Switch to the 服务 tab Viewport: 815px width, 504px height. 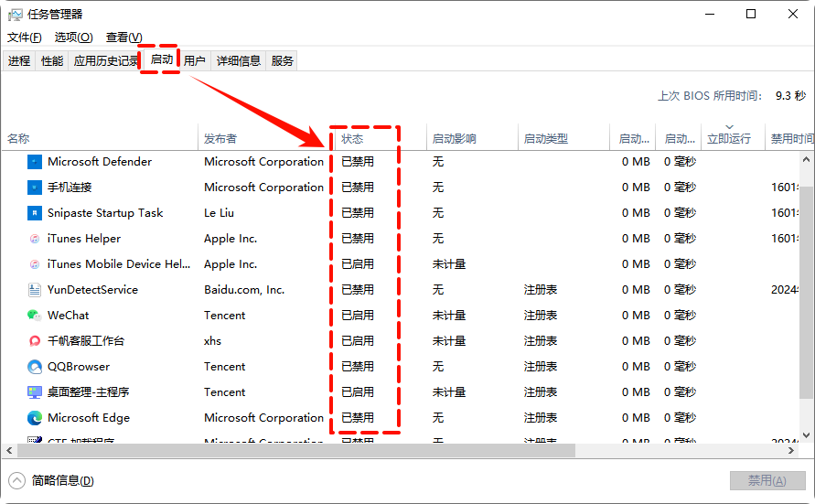click(282, 60)
